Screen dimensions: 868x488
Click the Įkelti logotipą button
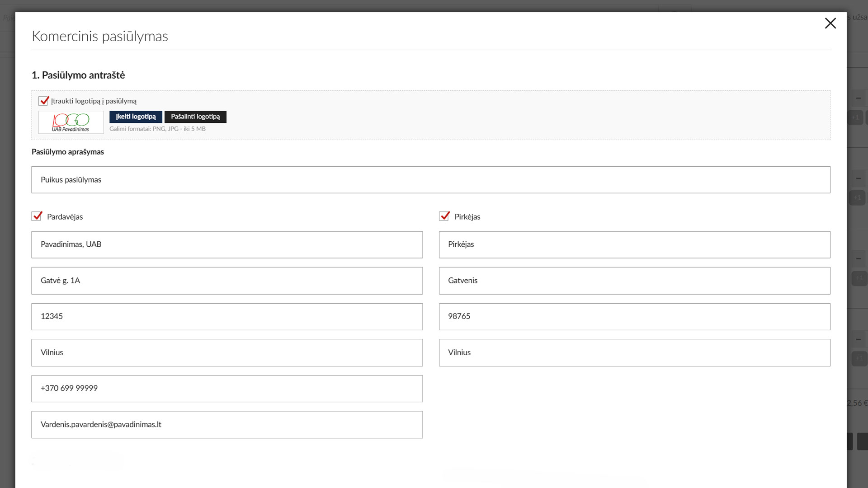pyautogui.click(x=136, y=117)
